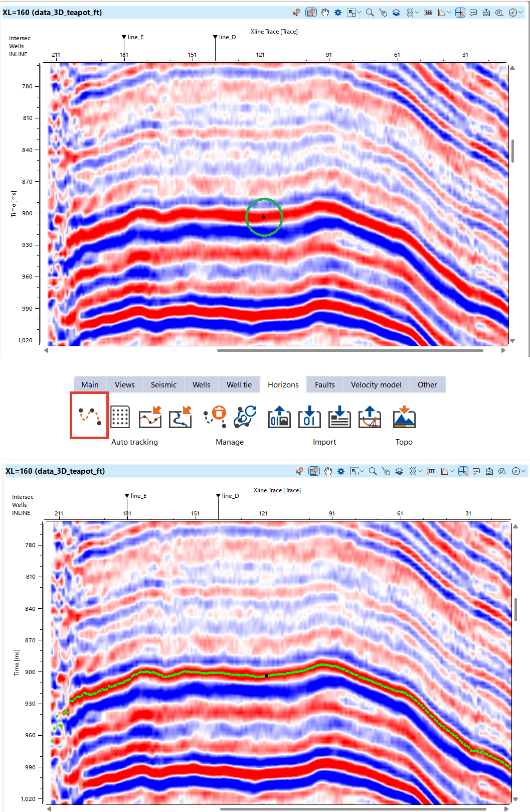Screen dimensions: 530x812
Task: Click the Topo import mountain icon
Action: click(404, 417)
